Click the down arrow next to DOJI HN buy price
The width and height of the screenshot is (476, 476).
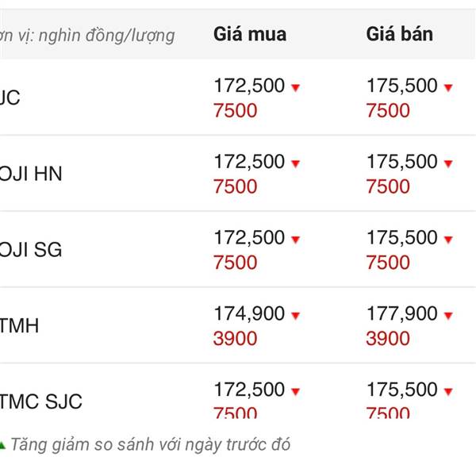click(295, 163)
